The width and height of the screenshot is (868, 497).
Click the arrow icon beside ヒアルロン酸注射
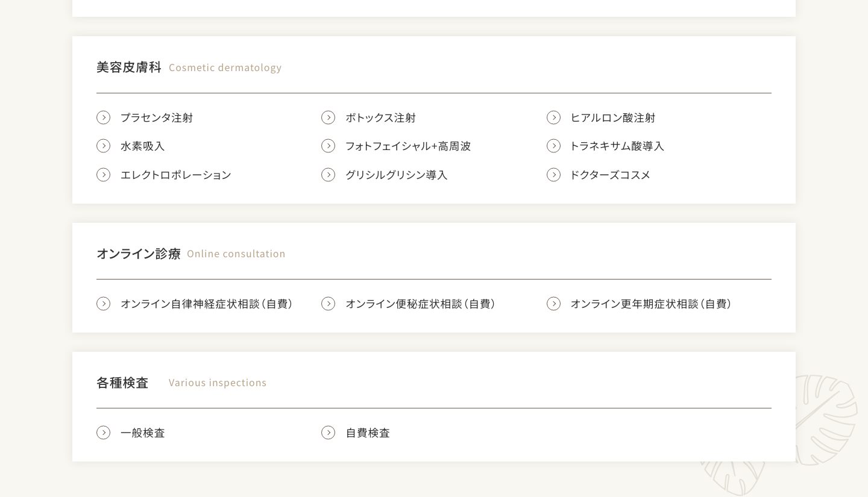click(553, 117)
